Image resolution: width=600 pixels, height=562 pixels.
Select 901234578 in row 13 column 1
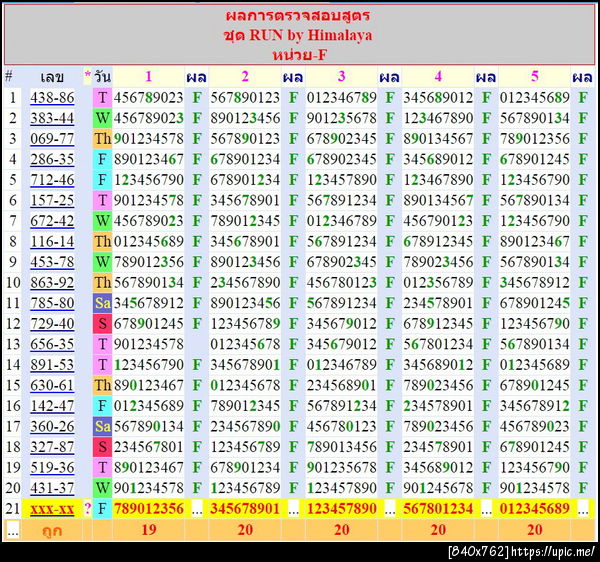point(148,344)
